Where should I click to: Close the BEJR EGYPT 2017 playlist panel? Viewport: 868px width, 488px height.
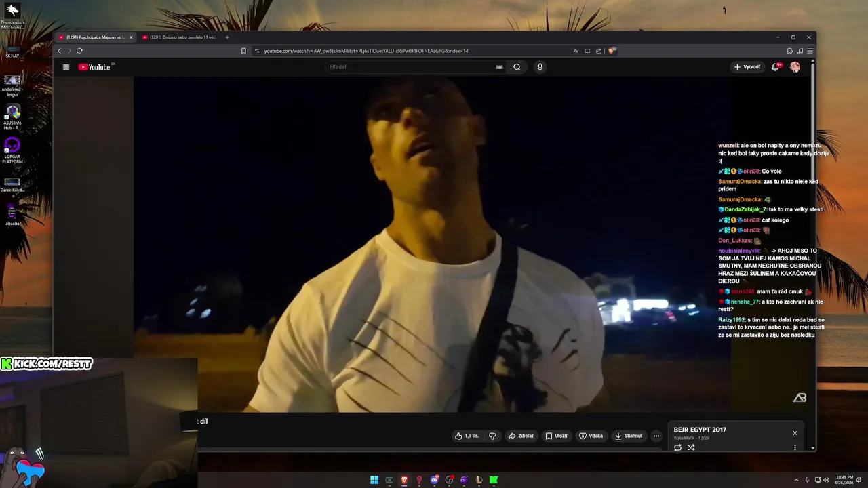click(x=795, y=433)
